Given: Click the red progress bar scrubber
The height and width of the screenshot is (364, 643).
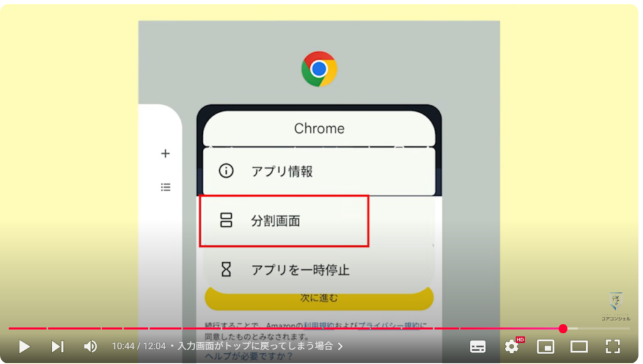Looking at the screenshot, I should pyautogui.click(x=563, y=328).
